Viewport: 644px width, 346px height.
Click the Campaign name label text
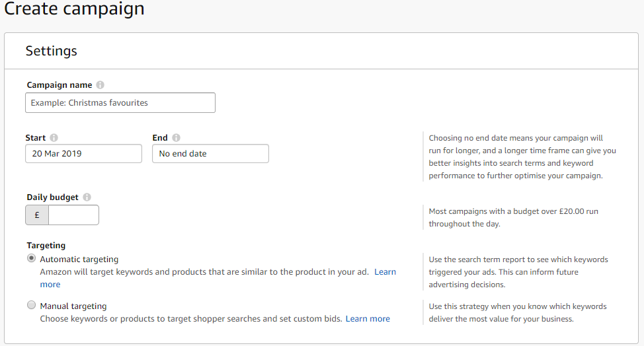60,85
